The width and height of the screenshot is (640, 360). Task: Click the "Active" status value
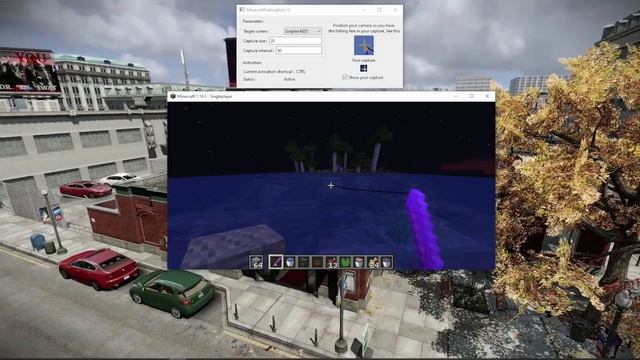289,79
